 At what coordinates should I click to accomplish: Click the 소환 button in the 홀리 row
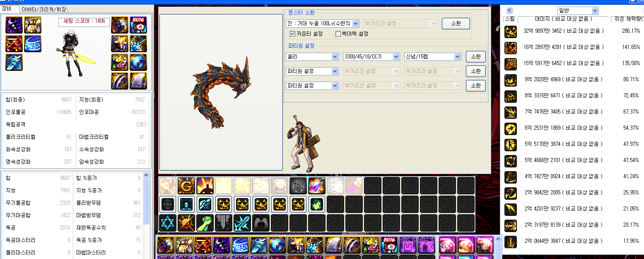point(476,57)
